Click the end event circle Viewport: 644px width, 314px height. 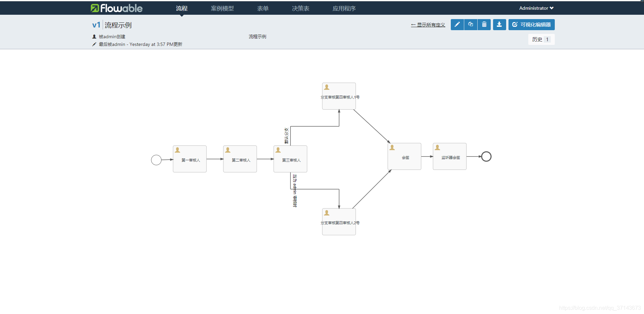(486, 156)
